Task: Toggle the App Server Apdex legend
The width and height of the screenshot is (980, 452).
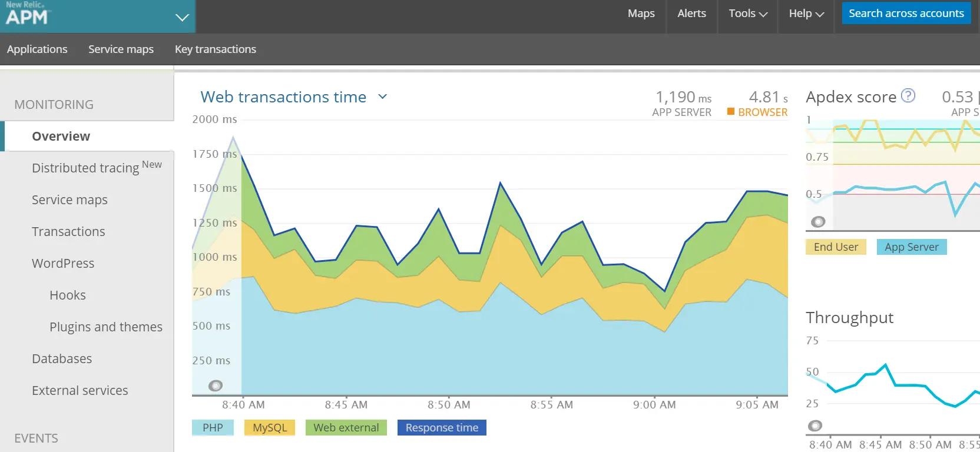Action: pos(912,247)
